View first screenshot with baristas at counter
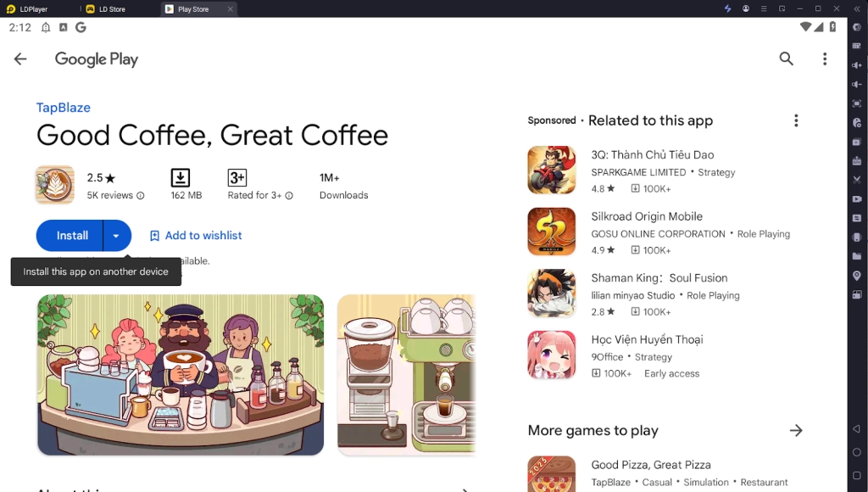This screenshot has height=492, width=868. click(181, 375)
